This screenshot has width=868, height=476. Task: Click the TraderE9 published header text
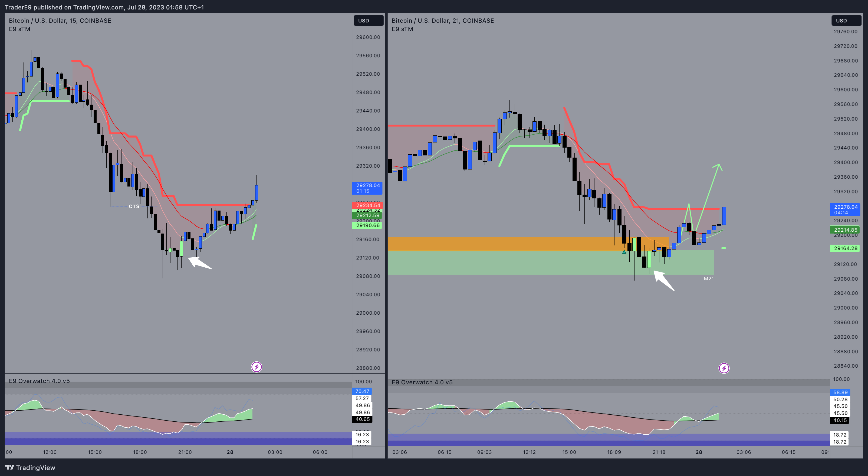point(104,7)
